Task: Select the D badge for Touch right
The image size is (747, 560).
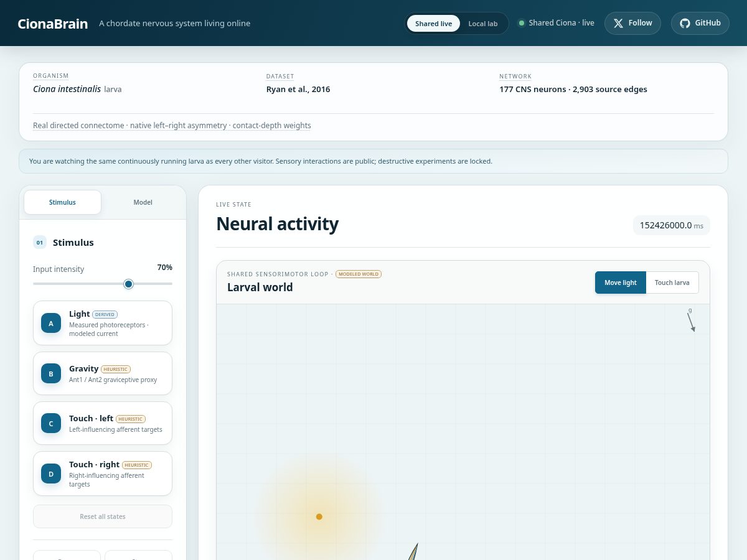Action: pyautogui.click(x=51, y=474)
